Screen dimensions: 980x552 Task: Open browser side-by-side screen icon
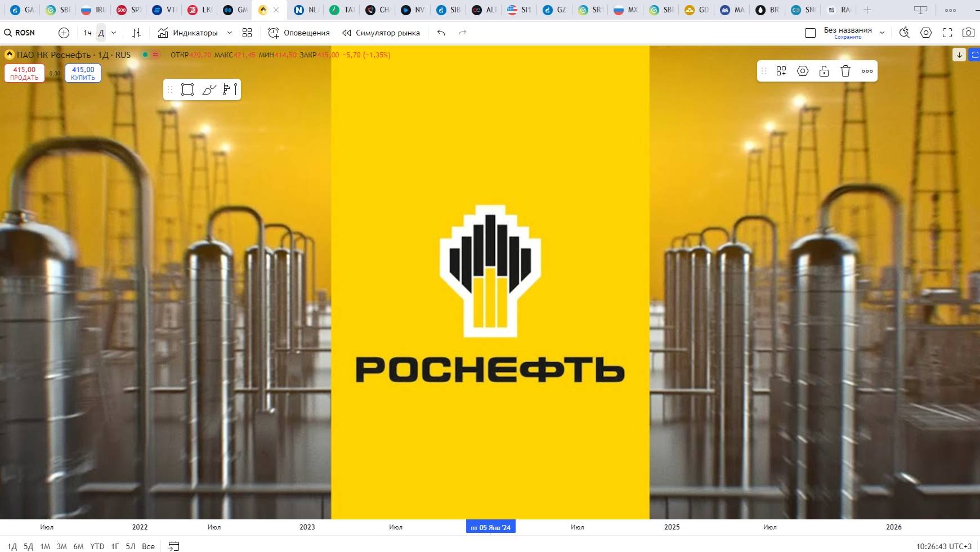click(920, 10)
